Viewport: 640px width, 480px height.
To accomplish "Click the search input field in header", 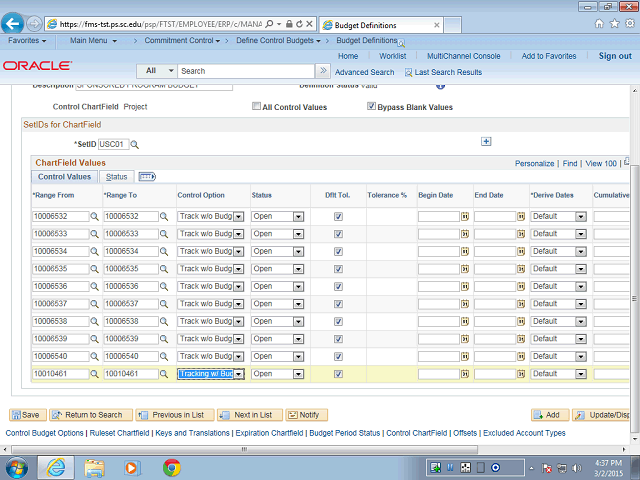I will click(x=246, y=71).
